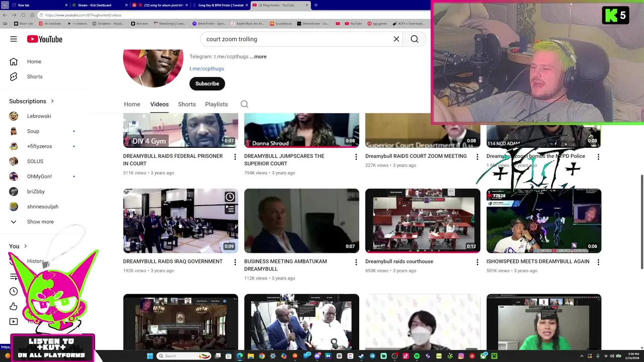Open Liked videos thumbs-up sidebar icon
The image size is (644, 362).
14,307
